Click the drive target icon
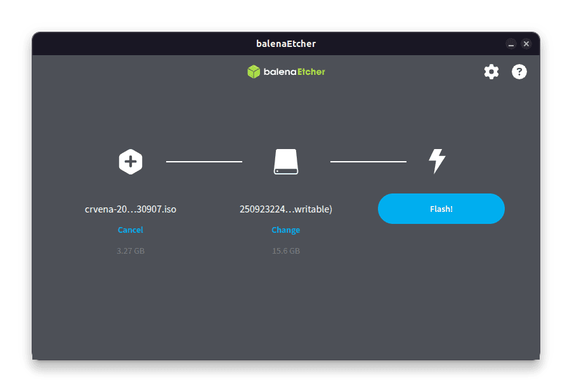Screen dimensions: 572x392 coord(285,161)
